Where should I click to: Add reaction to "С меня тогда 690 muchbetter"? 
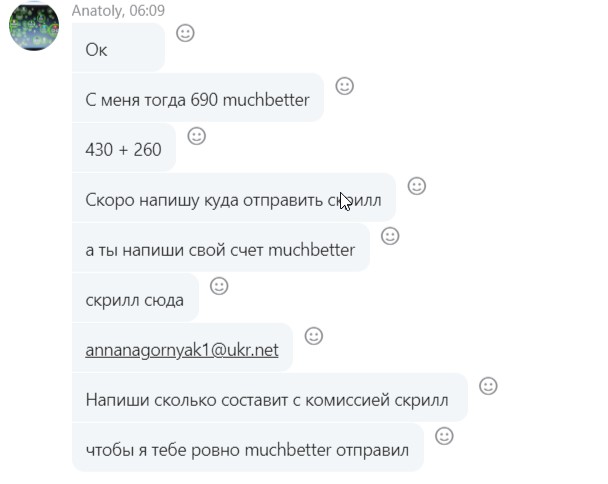coord(345,86)
